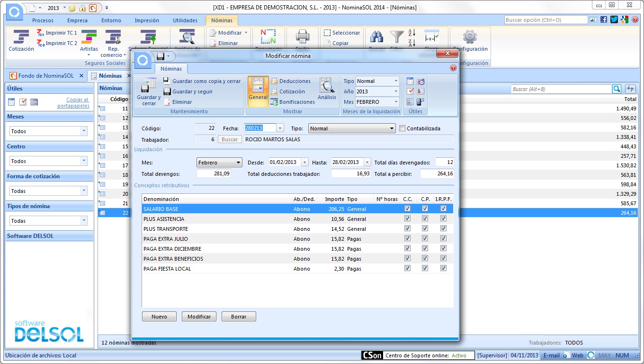Click the E-mail link in the status bar
The height and width of the screenshot is (364, 644).
tap(551, 355)
